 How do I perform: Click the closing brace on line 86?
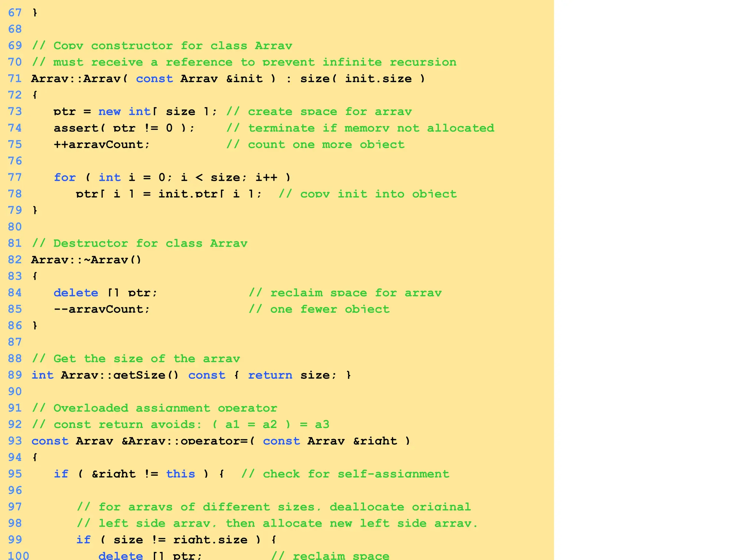[35, 326]
